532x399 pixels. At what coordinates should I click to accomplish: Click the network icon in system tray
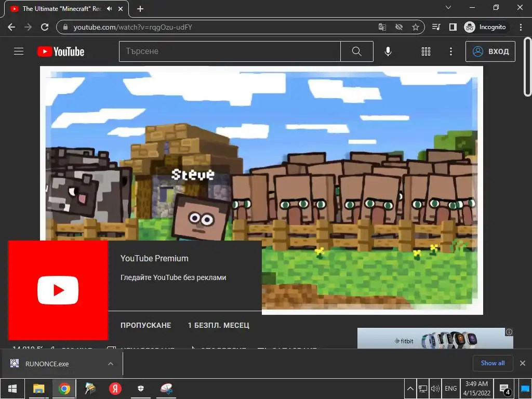423,389
